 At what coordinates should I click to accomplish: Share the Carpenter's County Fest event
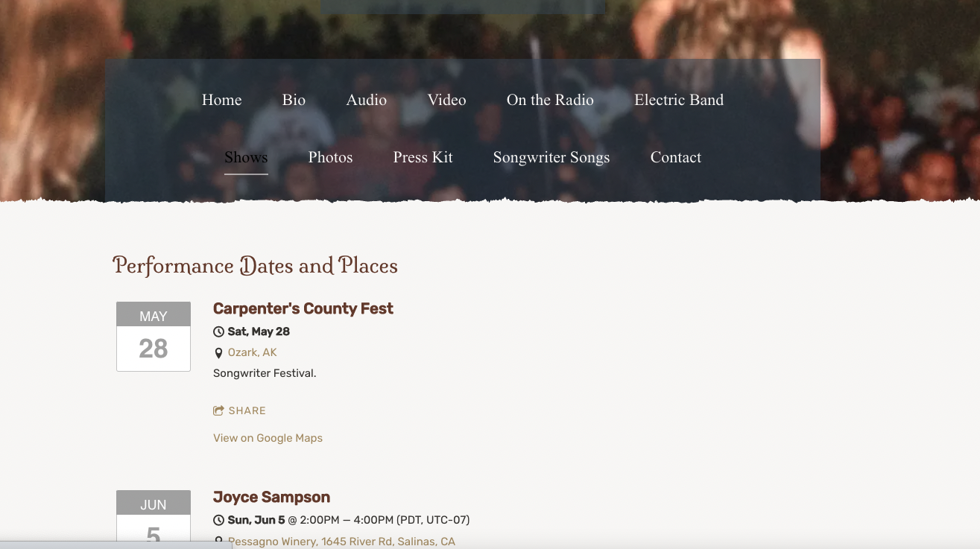(x=239, y=410)
